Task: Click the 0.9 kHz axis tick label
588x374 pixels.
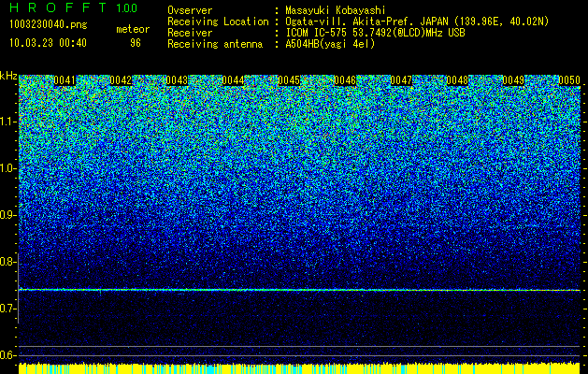Action: pos(7,215)
